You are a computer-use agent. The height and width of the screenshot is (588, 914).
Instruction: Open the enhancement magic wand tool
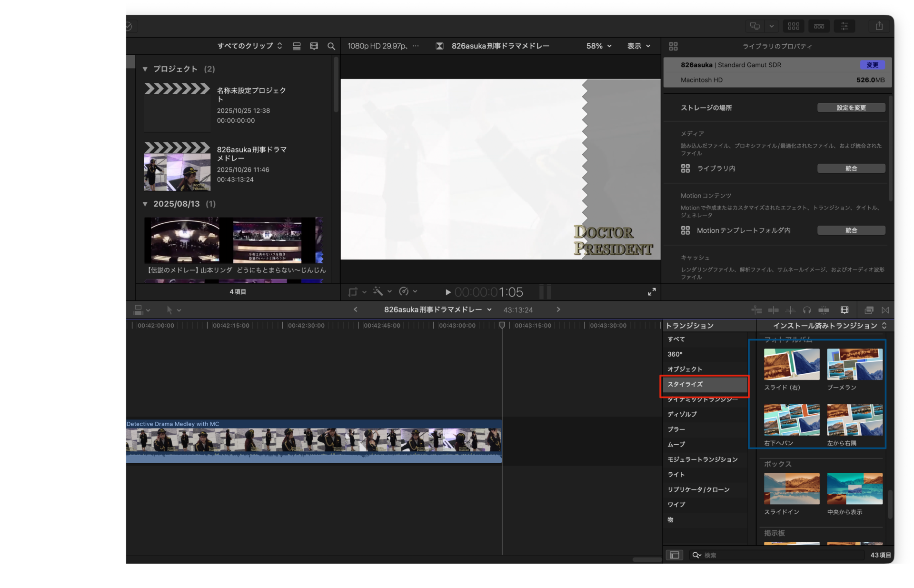tap(378, 291)
